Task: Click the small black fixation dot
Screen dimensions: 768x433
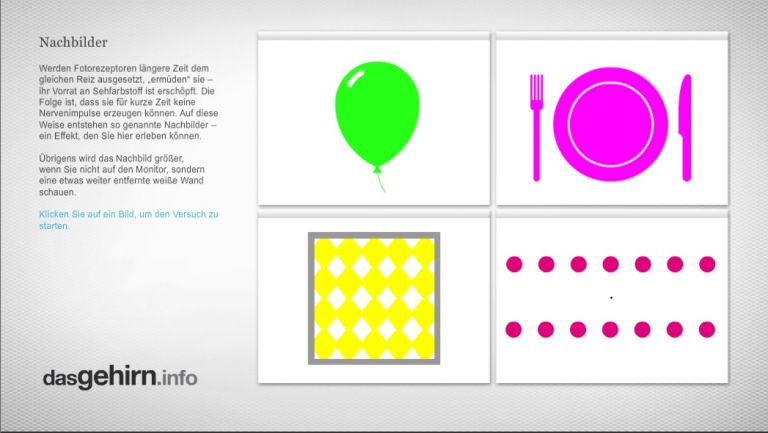Action: (611, 297)
